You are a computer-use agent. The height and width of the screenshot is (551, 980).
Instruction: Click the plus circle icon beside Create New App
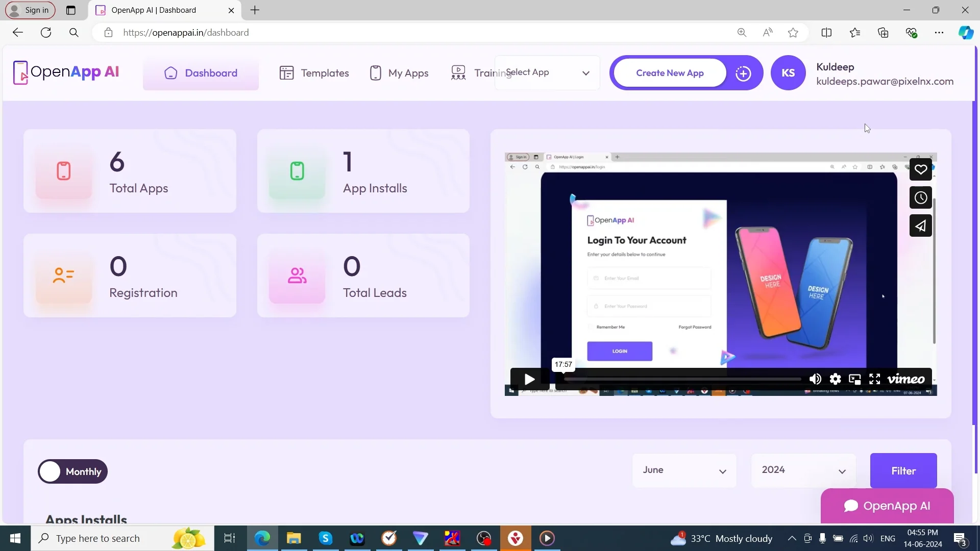point(743,73)
